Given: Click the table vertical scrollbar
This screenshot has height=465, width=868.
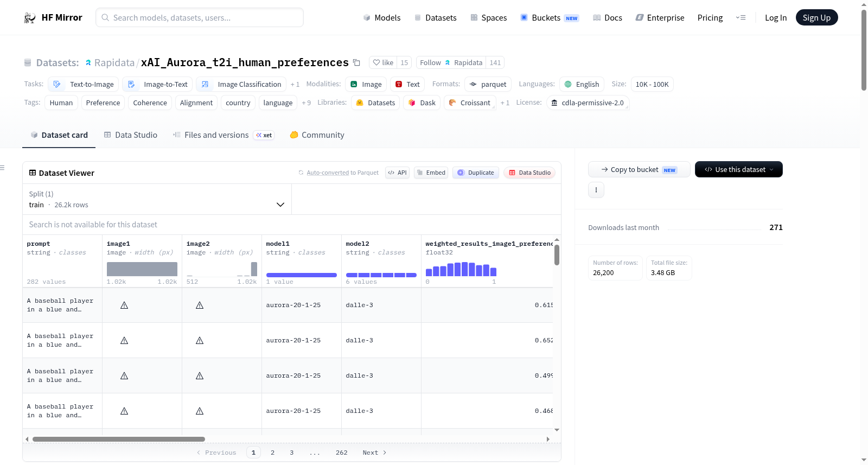Looking at the screenshot, I should click(x=557, y=255).
